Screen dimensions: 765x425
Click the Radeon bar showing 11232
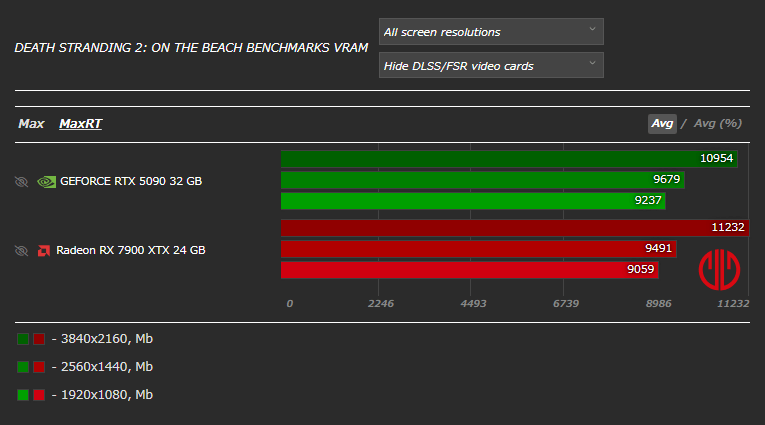515,228
